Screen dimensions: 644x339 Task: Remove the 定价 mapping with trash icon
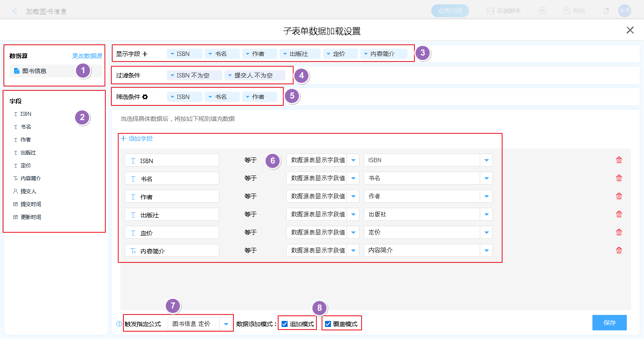pyautogui.click(x=619, y=232)
